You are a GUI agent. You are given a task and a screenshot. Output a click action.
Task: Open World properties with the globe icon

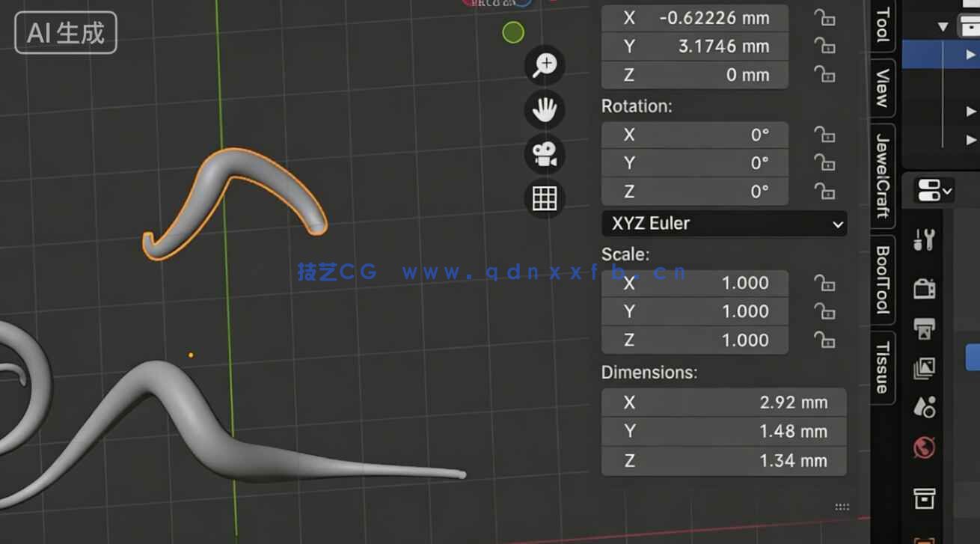pos(924,444)
